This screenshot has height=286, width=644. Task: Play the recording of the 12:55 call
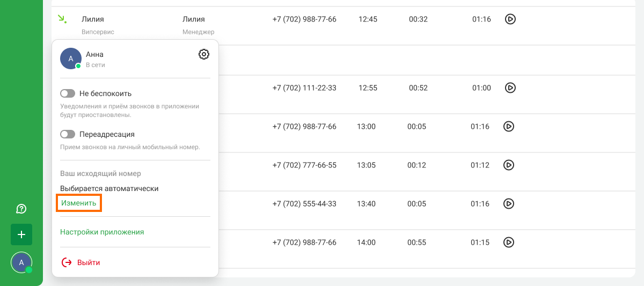510,87
